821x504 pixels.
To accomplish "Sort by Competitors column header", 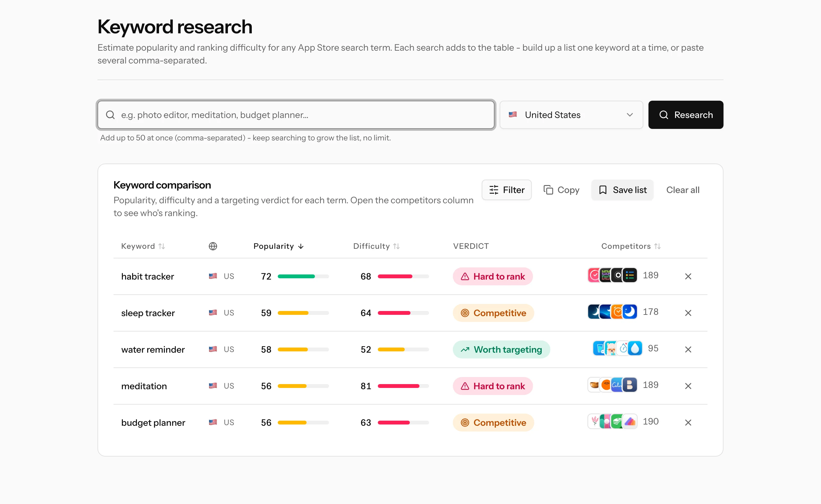I will click(x=631, y=246).
